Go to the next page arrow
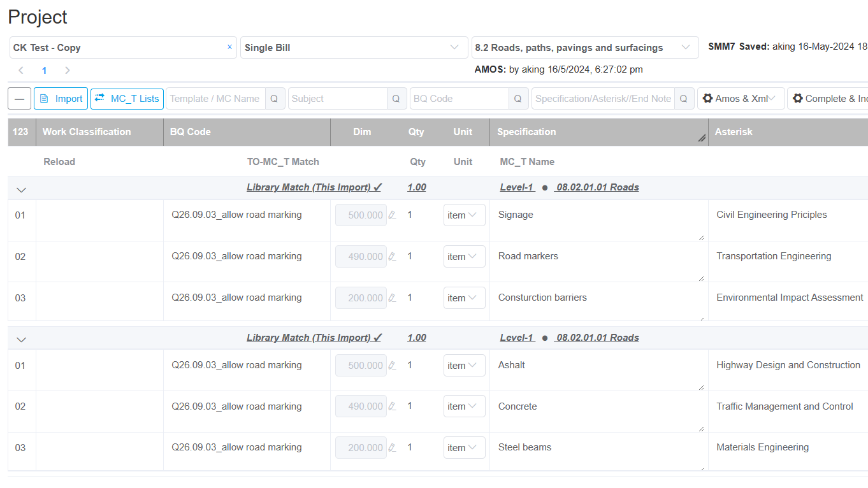The image size is (868, 488). coord(68,70)
